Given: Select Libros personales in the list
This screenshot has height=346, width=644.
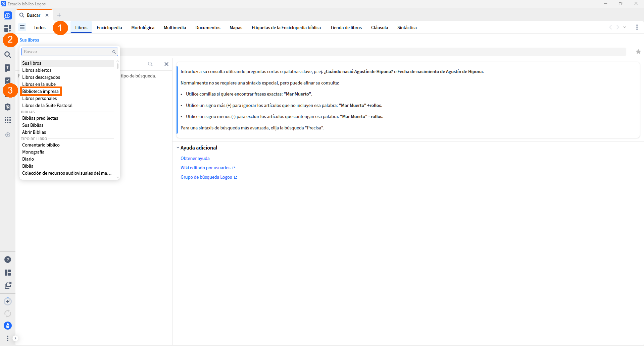Looking at the screenshot, I should coord(67,98).
